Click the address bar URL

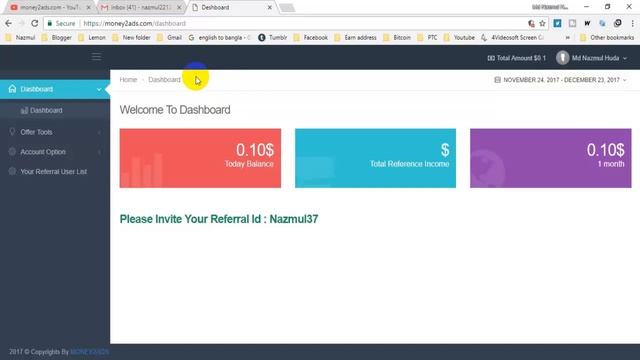(135, 24)
